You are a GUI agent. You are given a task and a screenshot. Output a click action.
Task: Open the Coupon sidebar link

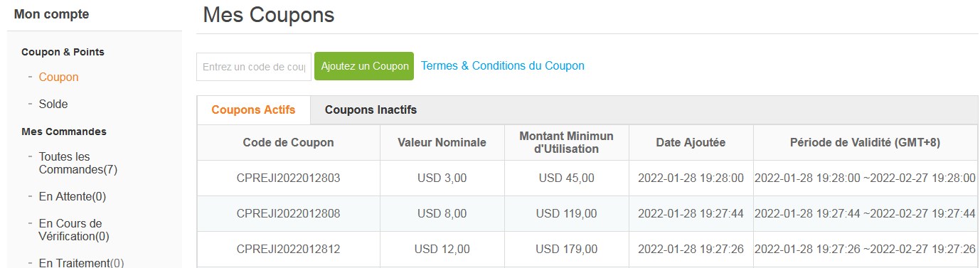[58, 77]
